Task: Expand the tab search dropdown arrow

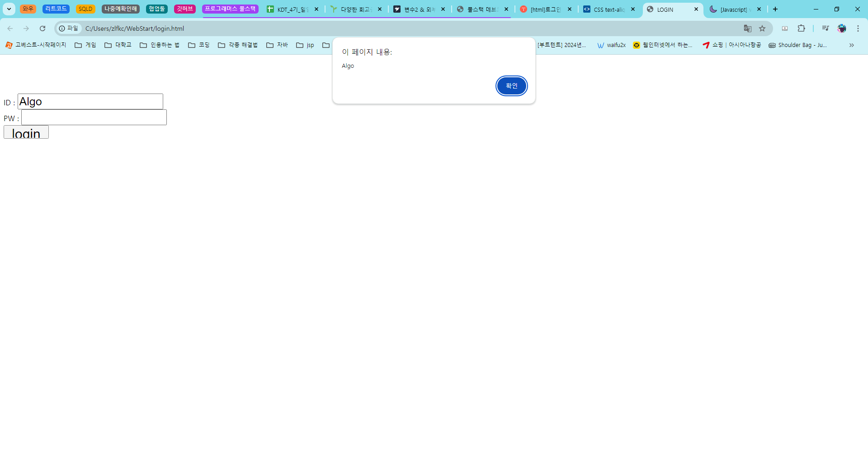Action: point(9,9)
